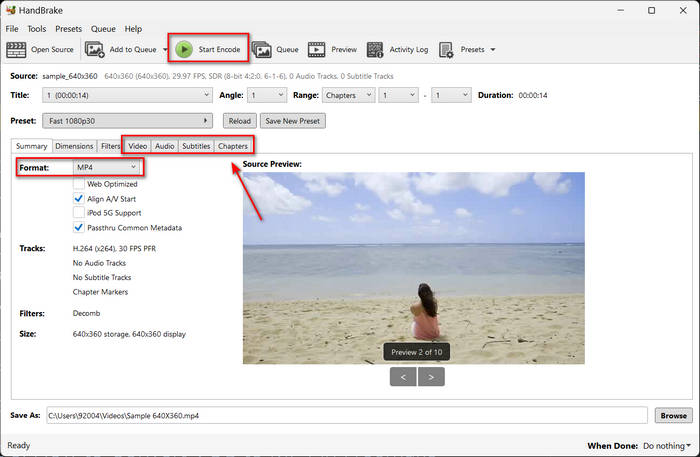Switch to the Filters tab
The width and height of the screenshot is (700, 457).
[x=110, y=146]
